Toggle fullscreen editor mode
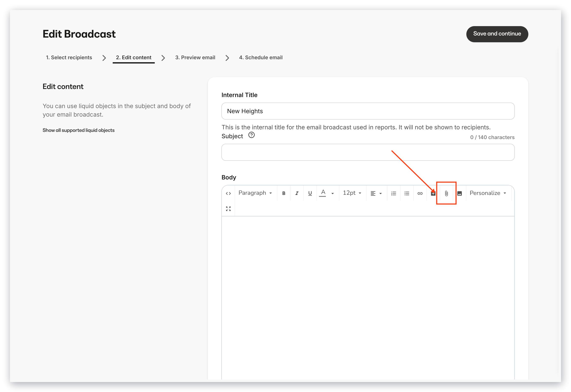 point(228,209)
